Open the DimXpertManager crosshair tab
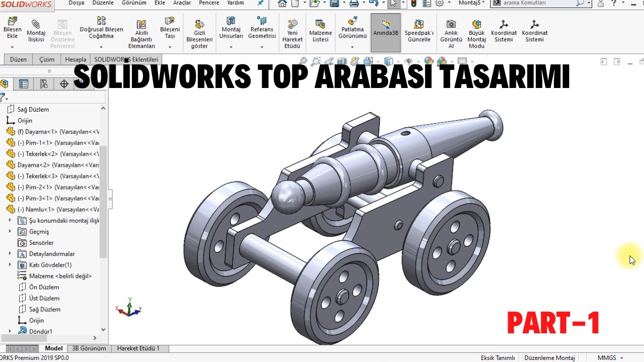The height and width of the screenshot is (362, 644). coord(64,84)
